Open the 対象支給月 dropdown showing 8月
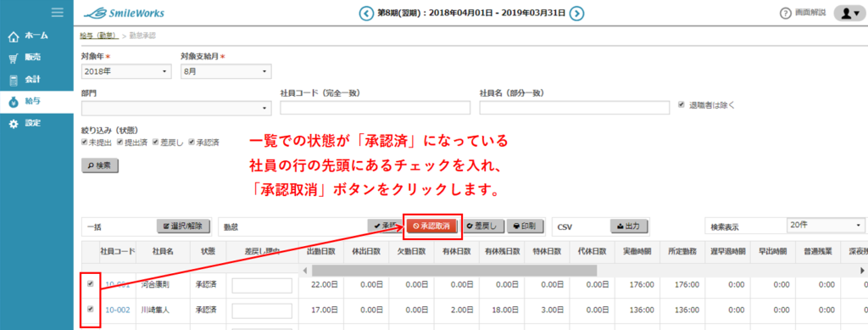Image resolution: width=868 pixels, height=330 pixels. [x=225, y=71]
